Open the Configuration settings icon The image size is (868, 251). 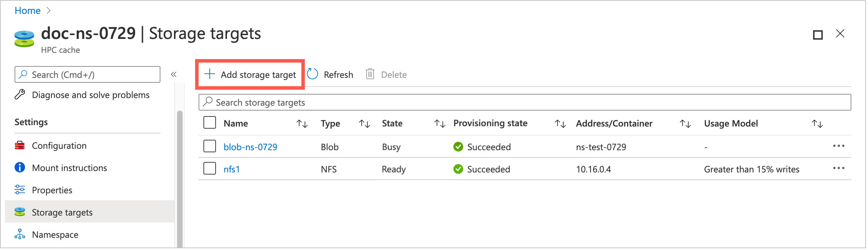20,146
